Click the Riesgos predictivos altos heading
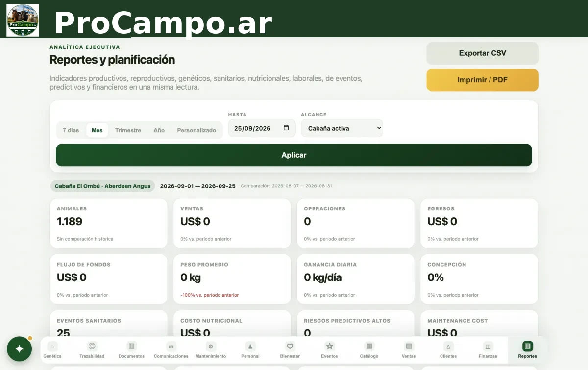 coord(347,321)
